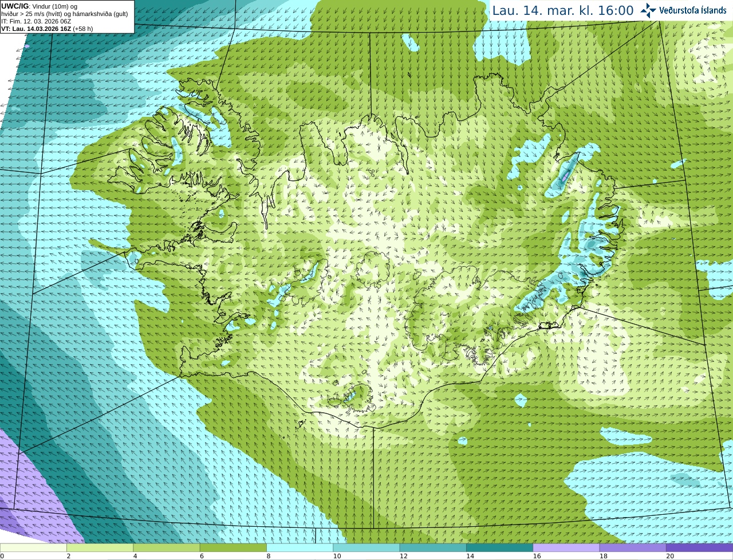The height and width of the screenshot is (560, 733).
Task: Pick the 8–10 m/s light cyan legend swatch
Action: (299, 547)
